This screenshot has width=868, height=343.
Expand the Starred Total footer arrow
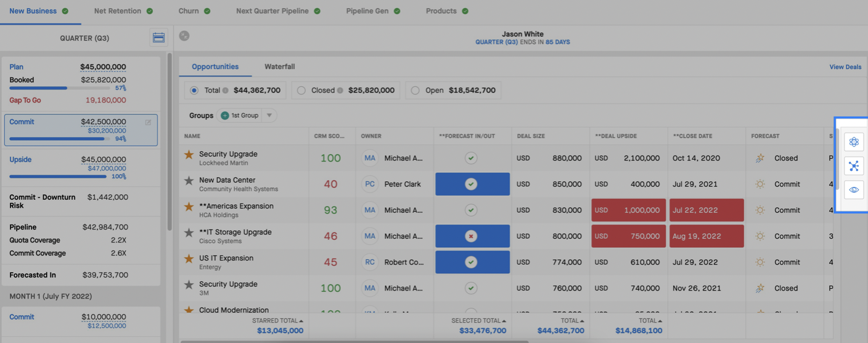301,321
